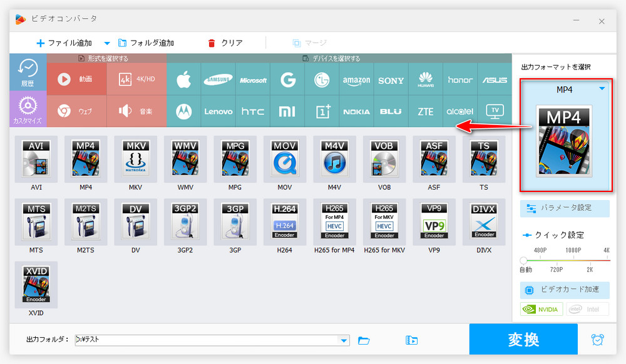
Task: Toggle Intel hardware acceleration
Action: click(587, 308)
